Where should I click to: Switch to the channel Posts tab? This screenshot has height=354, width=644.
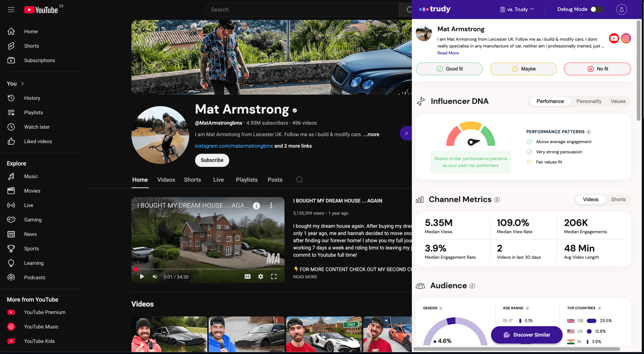pos(275,180)
